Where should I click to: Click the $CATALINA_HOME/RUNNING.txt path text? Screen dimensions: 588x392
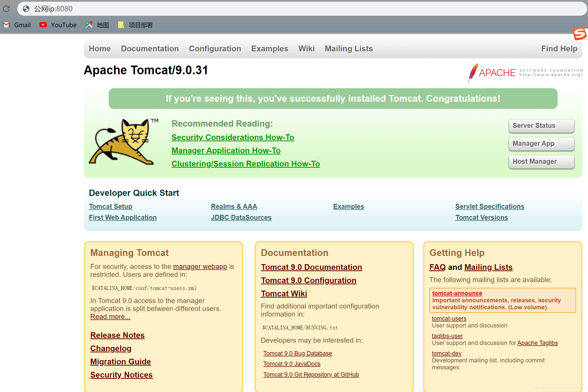[x=300, y=328]
